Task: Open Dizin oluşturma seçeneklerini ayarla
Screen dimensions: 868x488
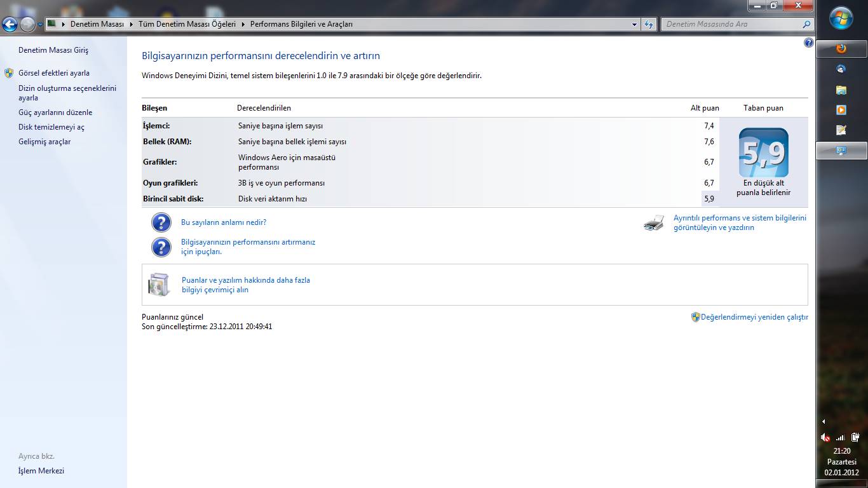Action: [67, 93]
